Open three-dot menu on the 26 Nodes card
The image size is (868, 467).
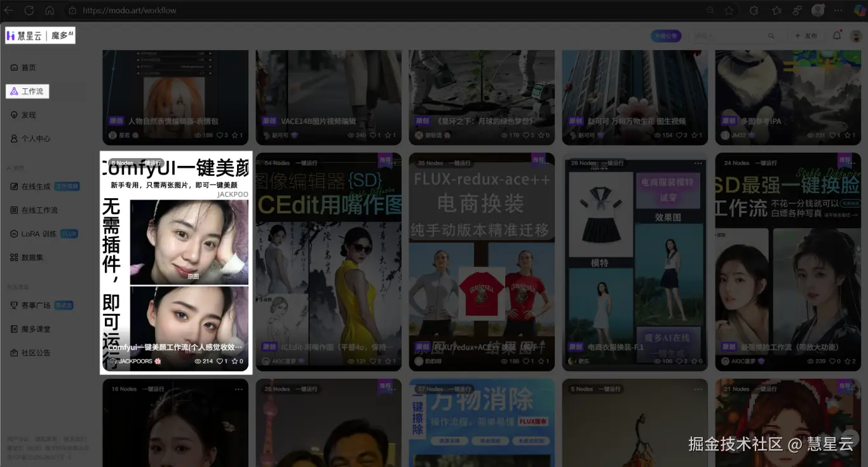(698, 163)
